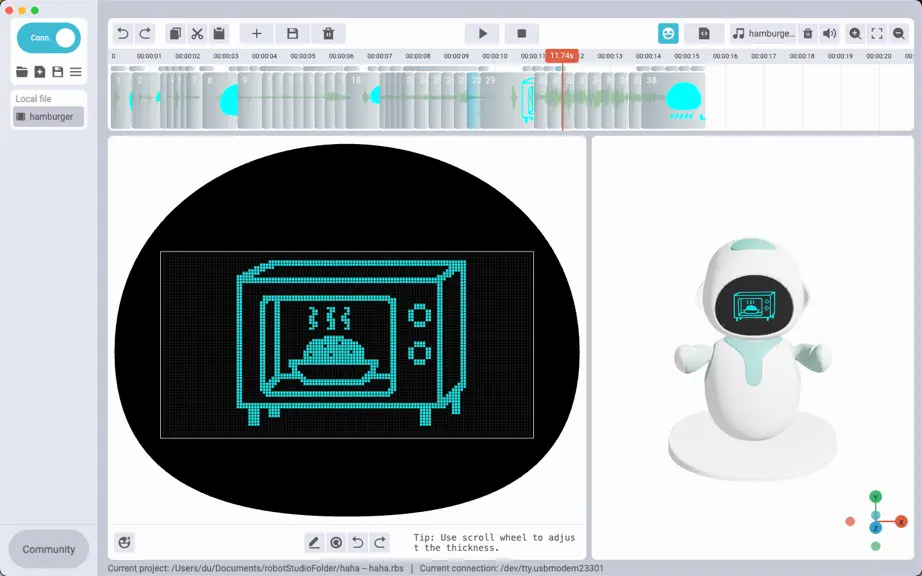Screen dimensions: 922x576
Task: Click the 00:00:15 ruler mark
Action: point(687,56)
